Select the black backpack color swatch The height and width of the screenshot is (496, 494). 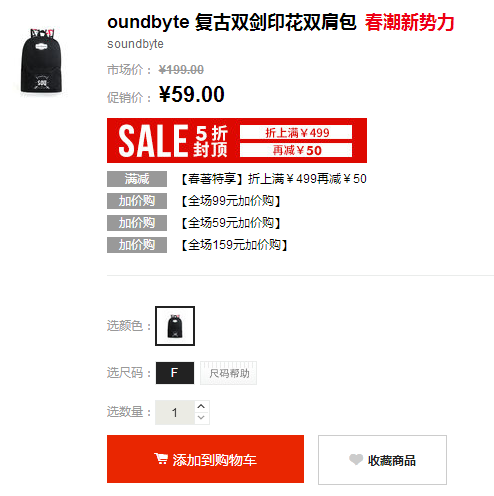tap(175, 326)
